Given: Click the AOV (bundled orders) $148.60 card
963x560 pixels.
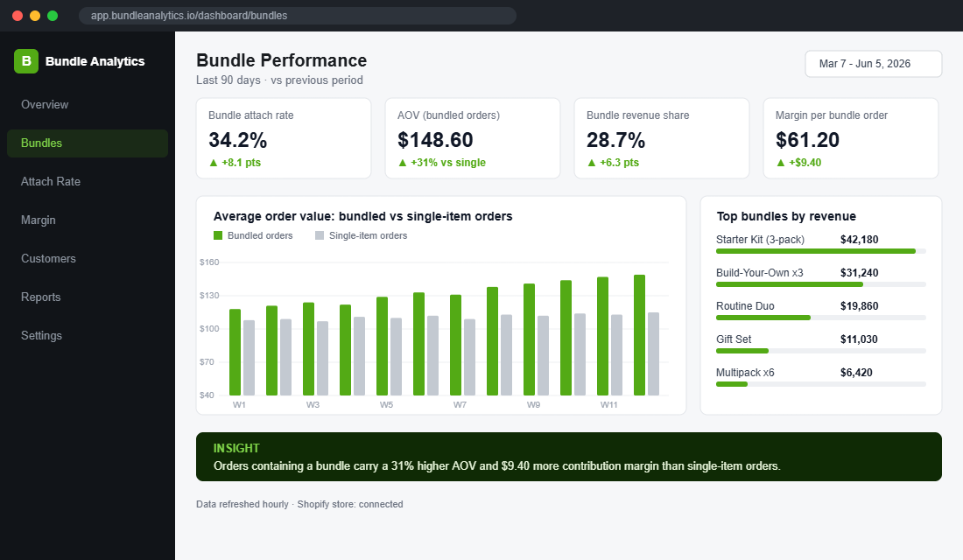Looking at the screenshot, I should (473, 138).
